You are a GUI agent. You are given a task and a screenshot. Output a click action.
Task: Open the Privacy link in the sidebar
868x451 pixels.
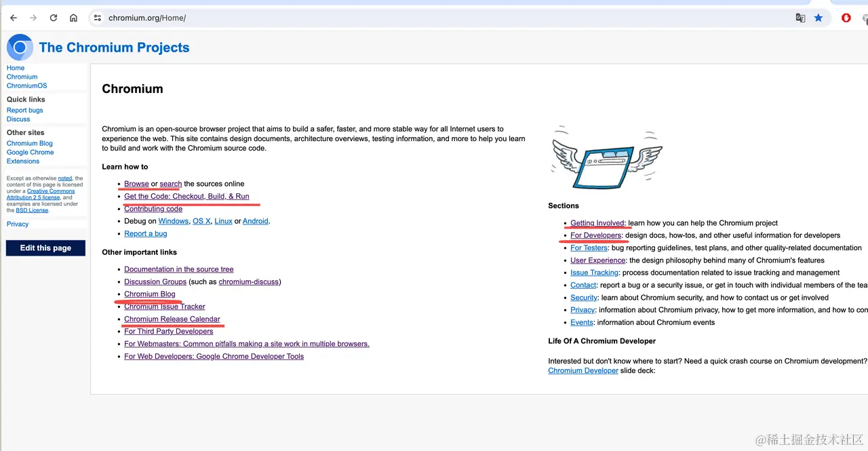coord(18,224)
